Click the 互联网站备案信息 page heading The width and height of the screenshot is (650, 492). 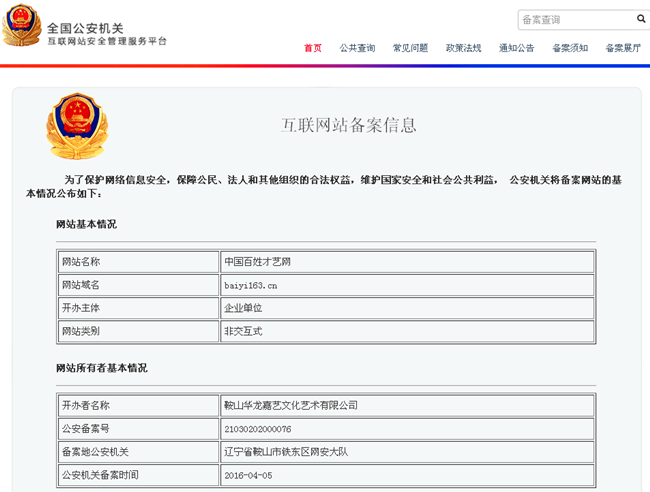348,125
